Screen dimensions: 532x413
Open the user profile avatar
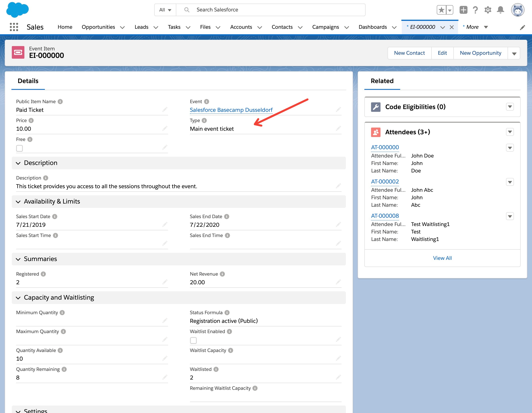point(517,10)
